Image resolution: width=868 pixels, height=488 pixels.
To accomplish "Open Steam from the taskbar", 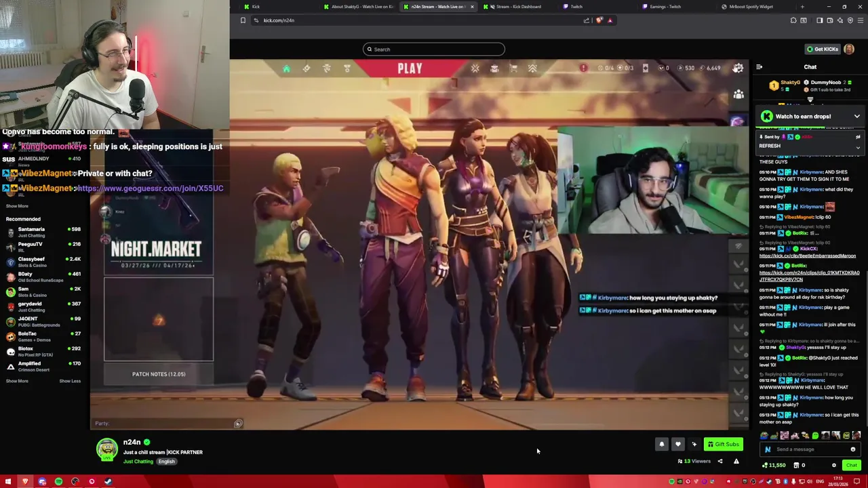I will point(108,482).
